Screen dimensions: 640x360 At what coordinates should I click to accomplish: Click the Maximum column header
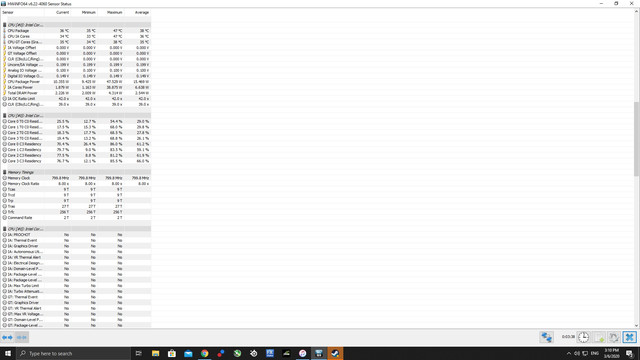115,13
